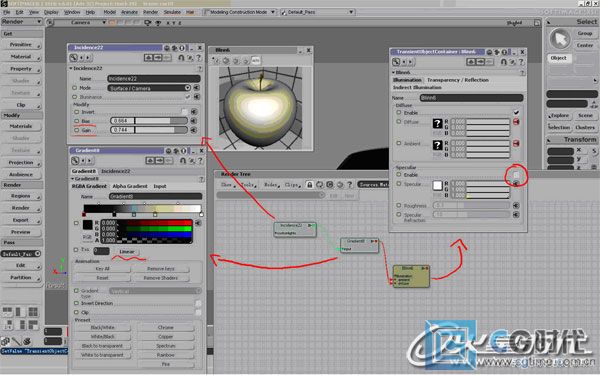Switch to Transparency / Reflection tab
This screenshot has height=375, width=600.
tap(458, 80)
